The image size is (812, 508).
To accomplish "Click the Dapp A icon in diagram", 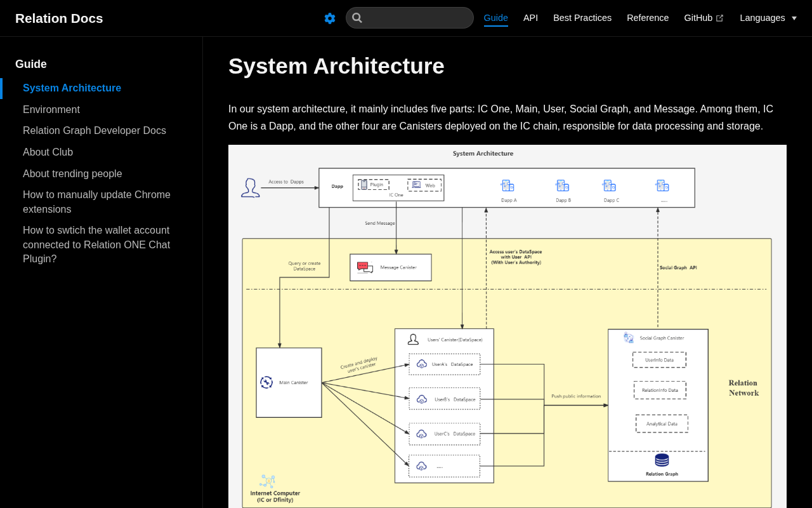I will click(507, 185).
